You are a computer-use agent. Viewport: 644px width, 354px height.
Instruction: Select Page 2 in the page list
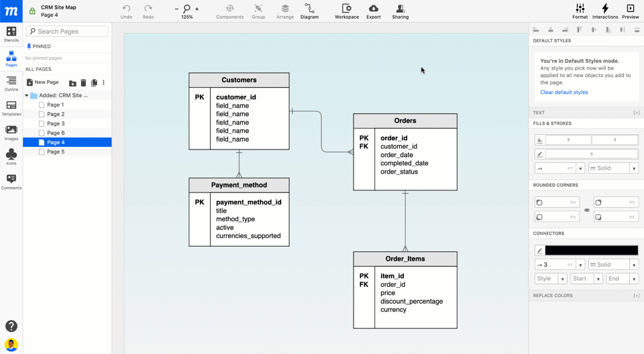(x=56, y=114)
